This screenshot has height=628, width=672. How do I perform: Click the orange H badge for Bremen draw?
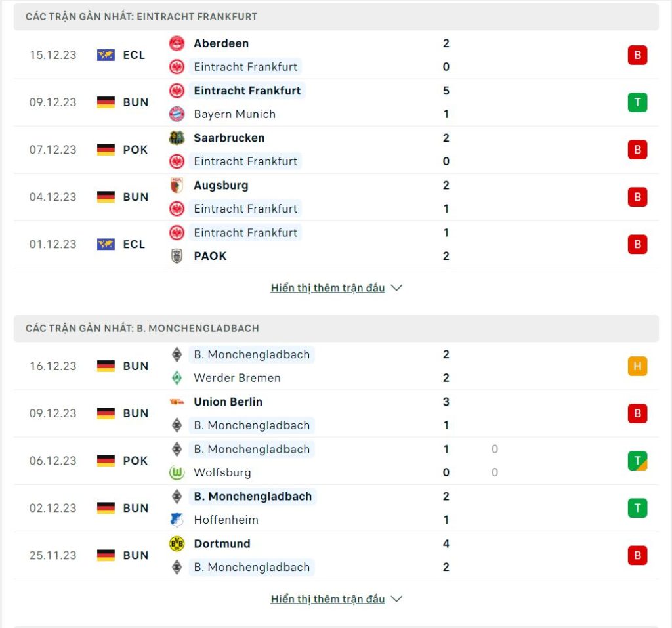point(637,366)
